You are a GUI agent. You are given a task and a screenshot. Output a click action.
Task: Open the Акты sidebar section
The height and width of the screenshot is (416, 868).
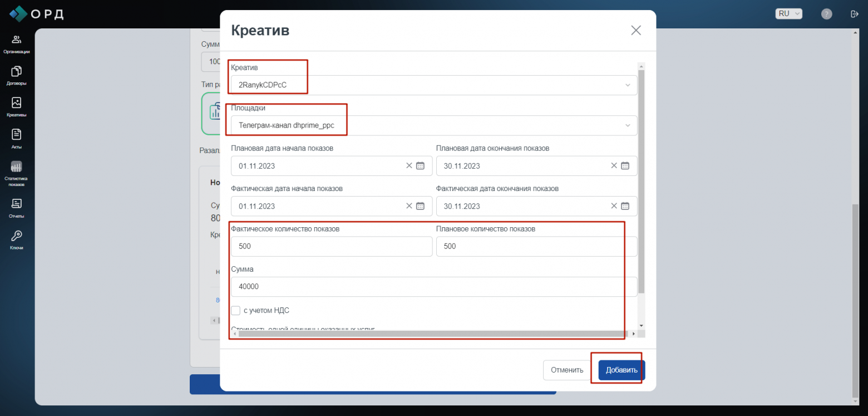[16, 139]
